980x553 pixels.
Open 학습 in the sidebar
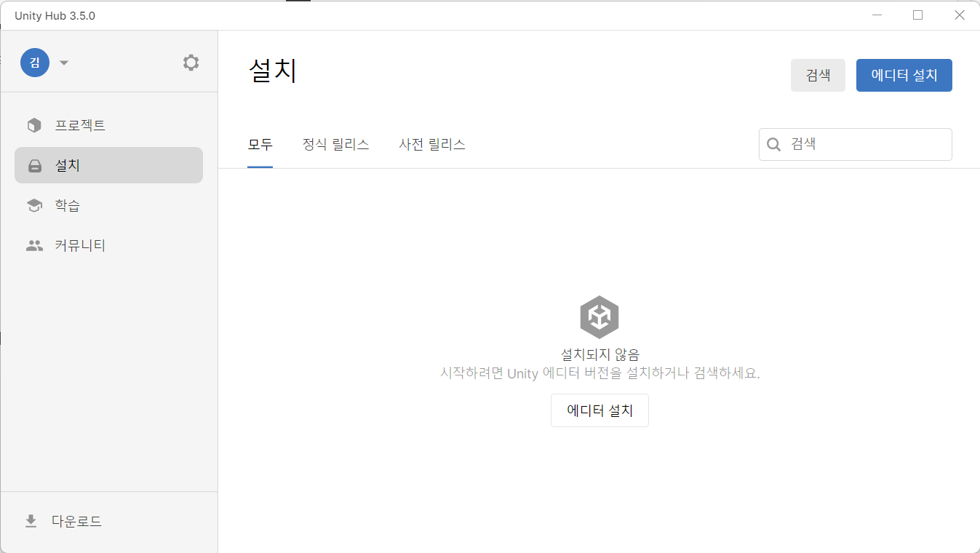(108, 206)
